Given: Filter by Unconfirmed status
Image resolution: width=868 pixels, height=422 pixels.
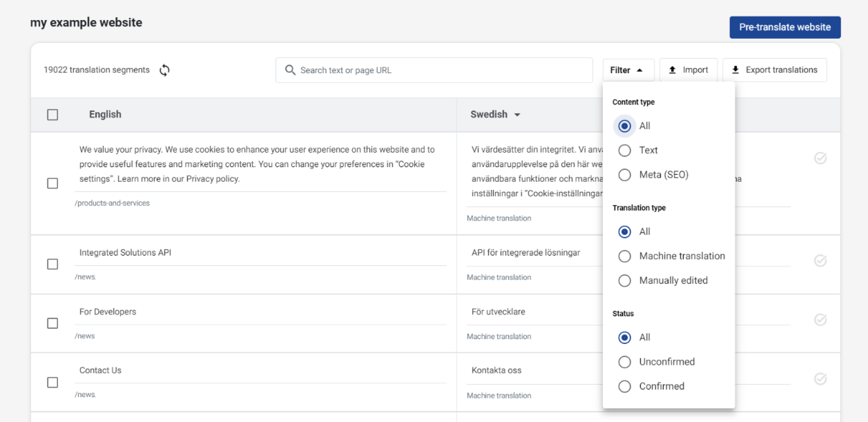Looking at the screenshot, I should pyautogui.click(x=625, y=362).
